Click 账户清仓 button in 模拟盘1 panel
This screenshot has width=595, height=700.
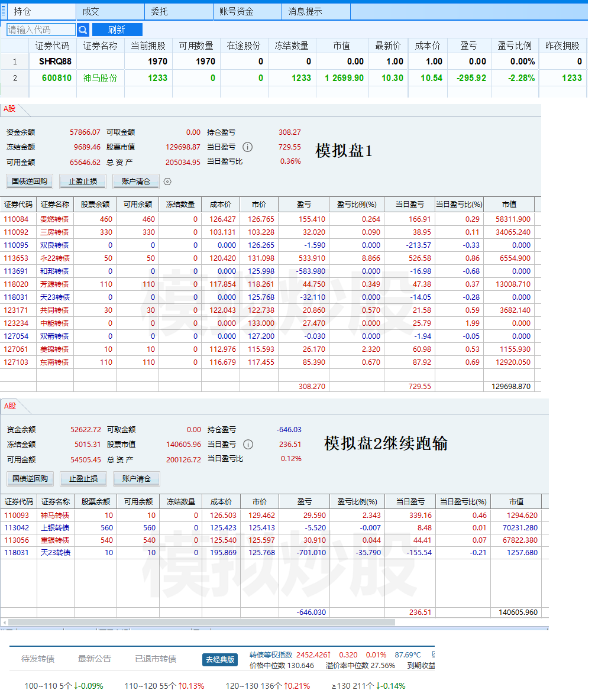[136, 182]
